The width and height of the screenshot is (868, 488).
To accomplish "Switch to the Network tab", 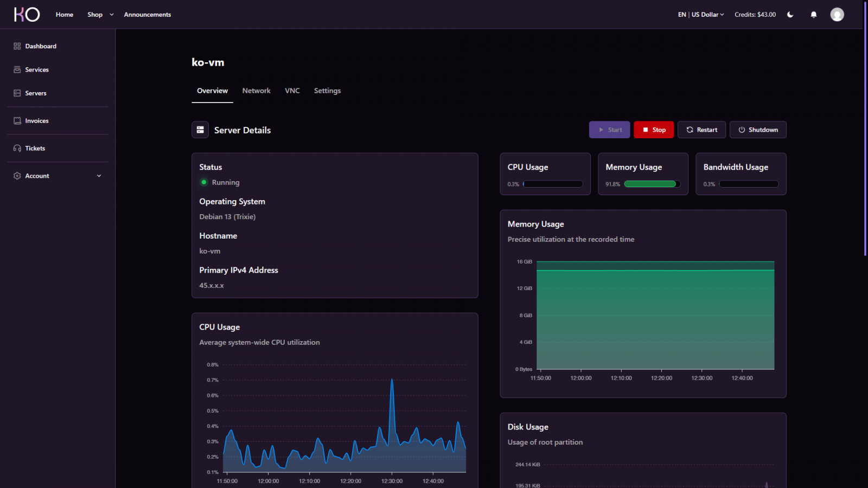I will tap(256, 91).
